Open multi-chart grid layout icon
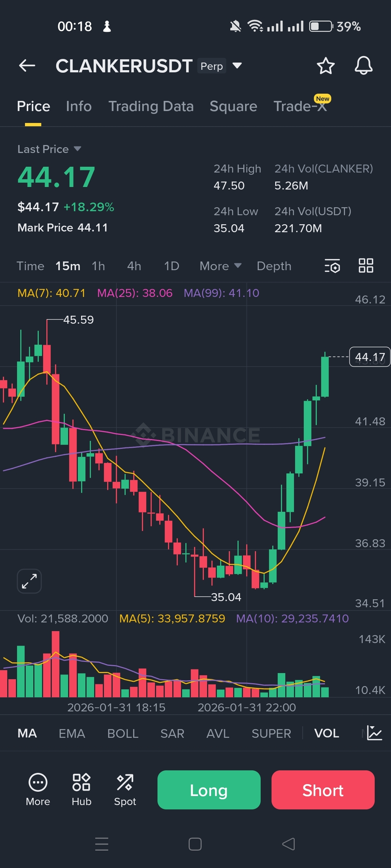This screenshot has height=868, width=391. click(x=366, y=266)
